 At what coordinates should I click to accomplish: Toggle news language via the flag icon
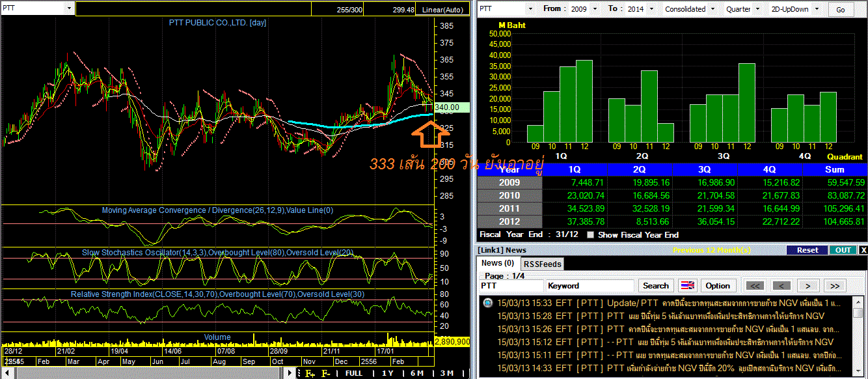[688, 285]
